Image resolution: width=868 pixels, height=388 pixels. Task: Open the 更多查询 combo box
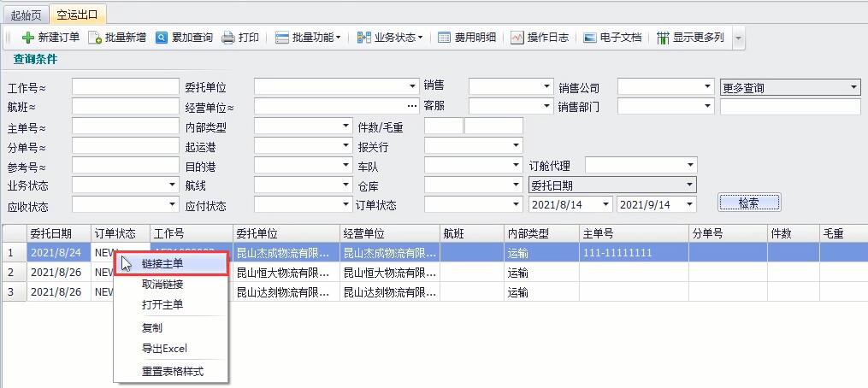point(853,87)
